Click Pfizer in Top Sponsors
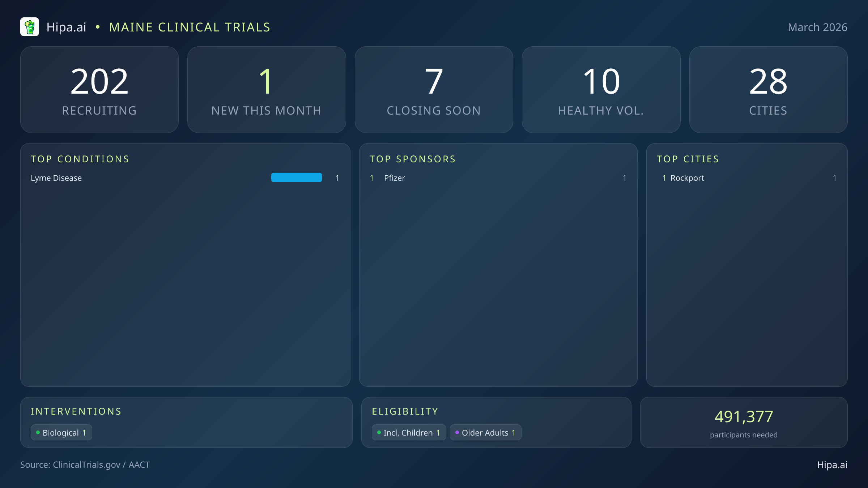 coord(394,178)
